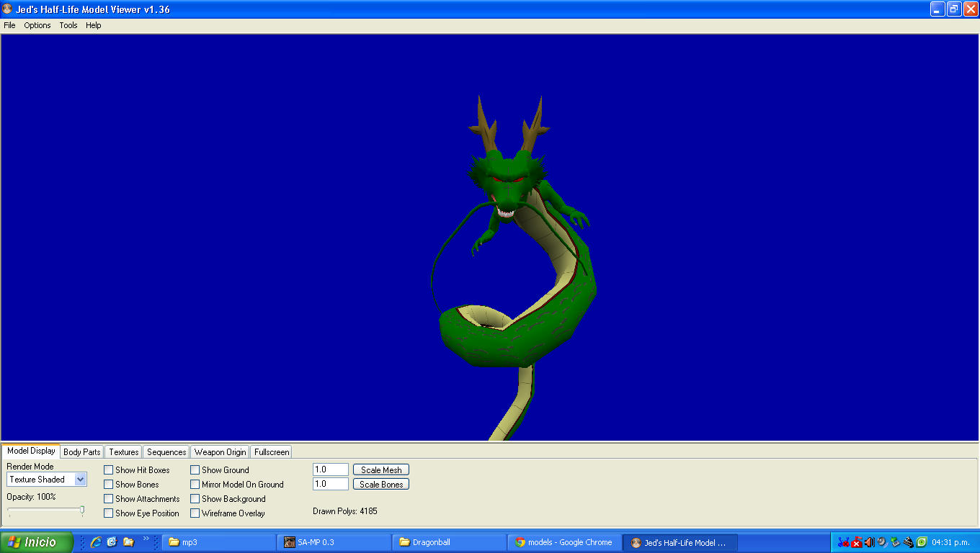Switch to the Dragonball folder taskbar window
Viewport: 980px width, 553px height.
pyautogui.click(x=450, y=542)
